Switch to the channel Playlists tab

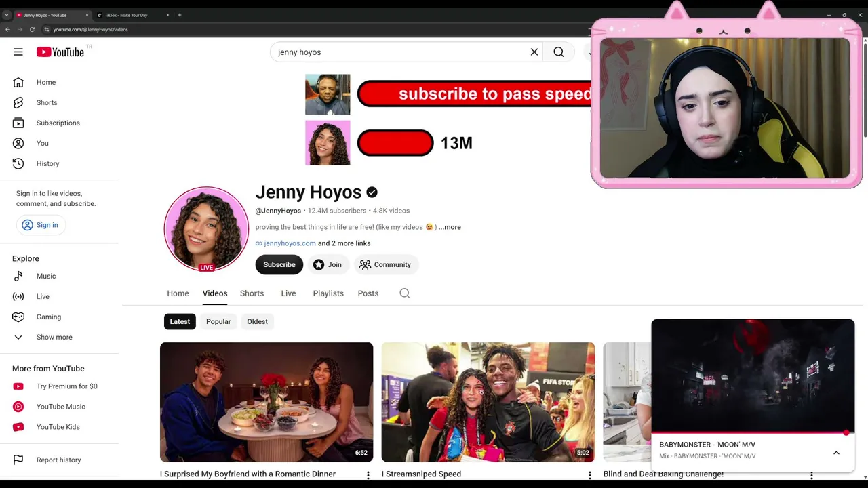328,293
